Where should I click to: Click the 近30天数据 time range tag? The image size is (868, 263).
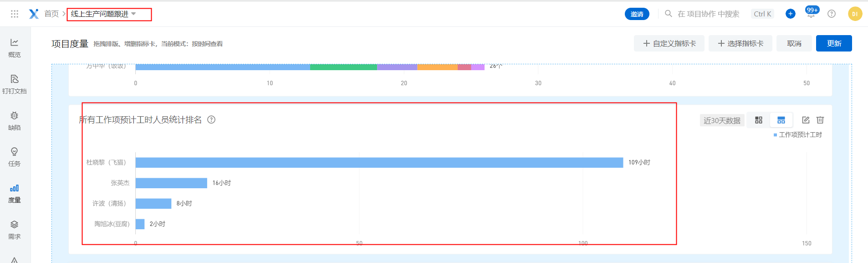(x=722, y=120)
